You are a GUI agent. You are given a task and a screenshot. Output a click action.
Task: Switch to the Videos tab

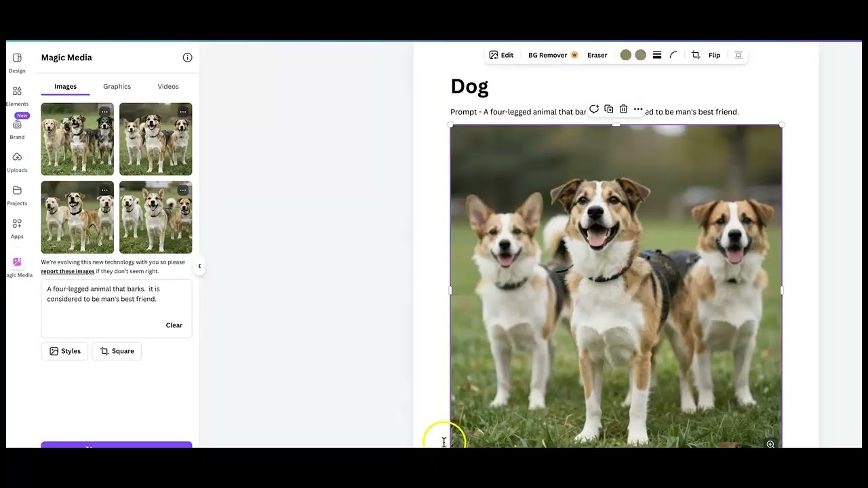point(168,87)
